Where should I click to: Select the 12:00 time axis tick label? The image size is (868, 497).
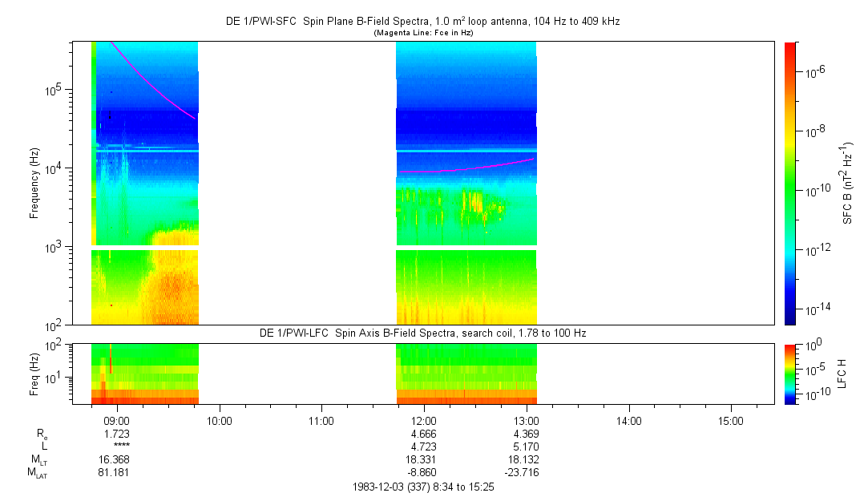tap(423, 420)
